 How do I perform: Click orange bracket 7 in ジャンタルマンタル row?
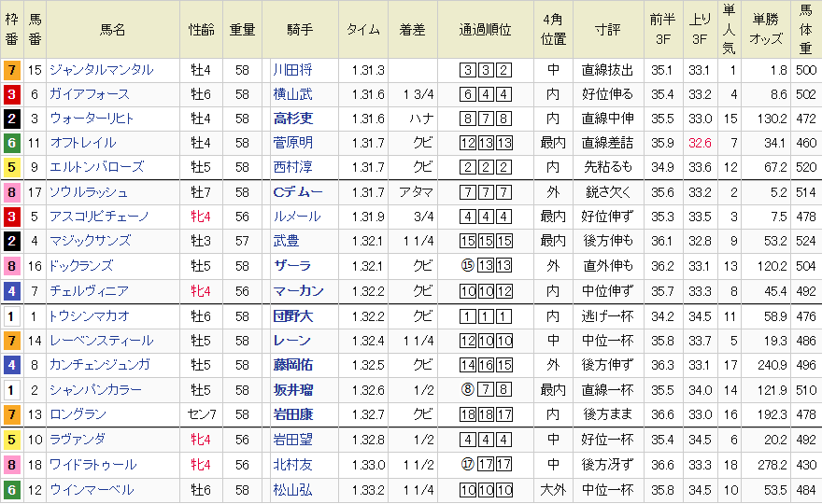click(x=11, y=70)
